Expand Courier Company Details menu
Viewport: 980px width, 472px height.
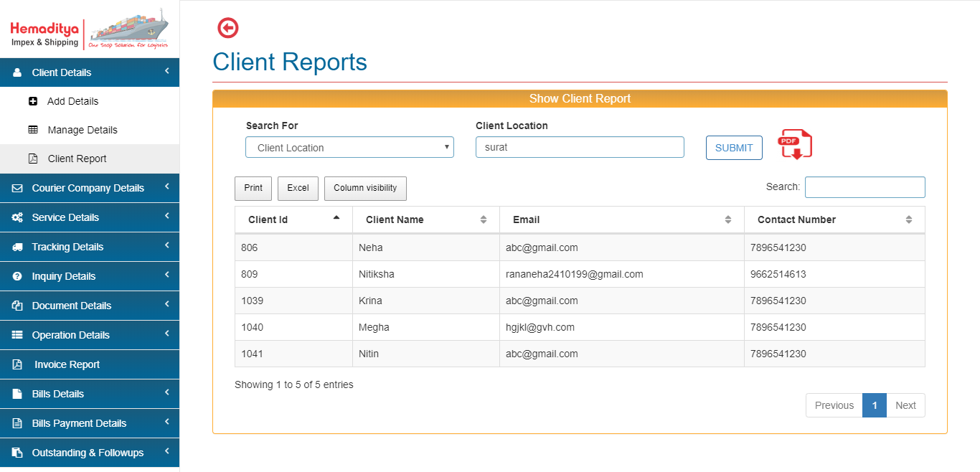pyautogui.click(x=88, y=188)
